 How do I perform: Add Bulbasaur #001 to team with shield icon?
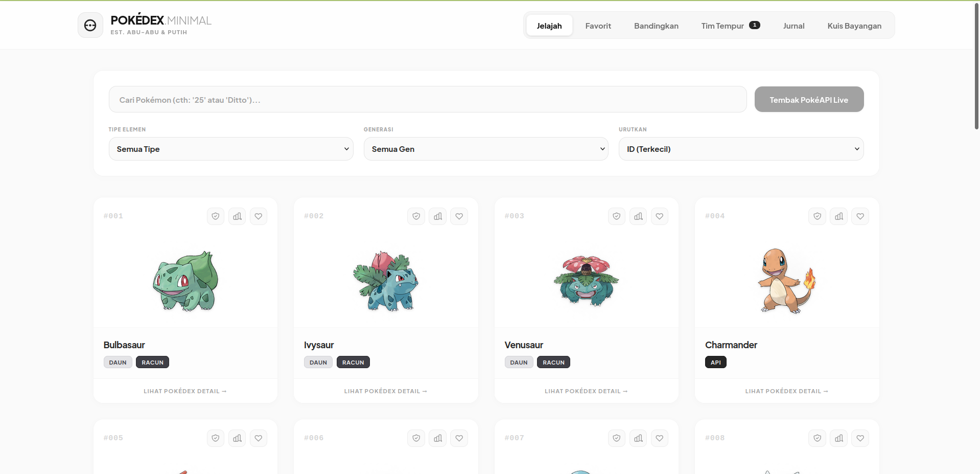point(216,216)
